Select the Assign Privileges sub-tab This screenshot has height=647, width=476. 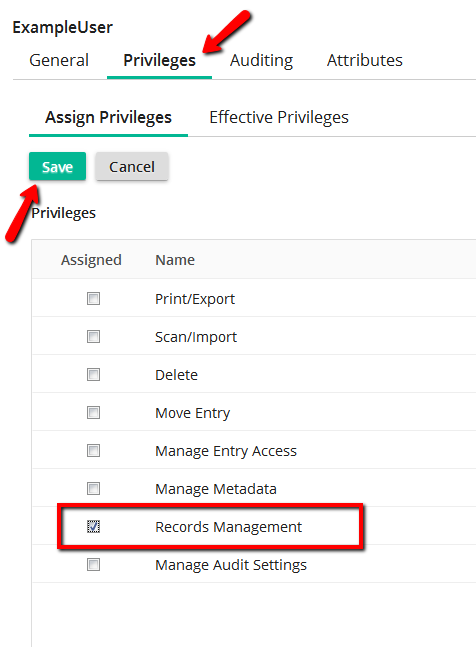[x=108, y=118]
